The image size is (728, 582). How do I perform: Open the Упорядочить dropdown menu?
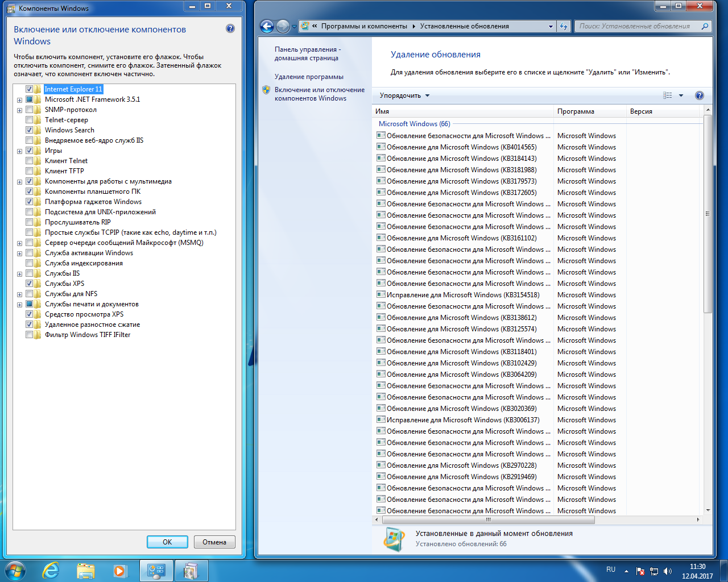(x=405, y=95)
